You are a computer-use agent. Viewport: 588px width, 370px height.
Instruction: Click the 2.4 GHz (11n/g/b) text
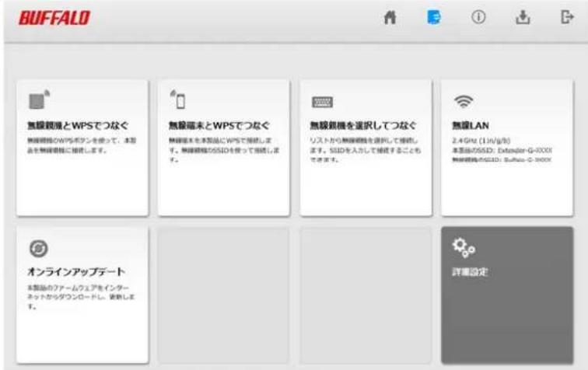click(x=481, y=141)
